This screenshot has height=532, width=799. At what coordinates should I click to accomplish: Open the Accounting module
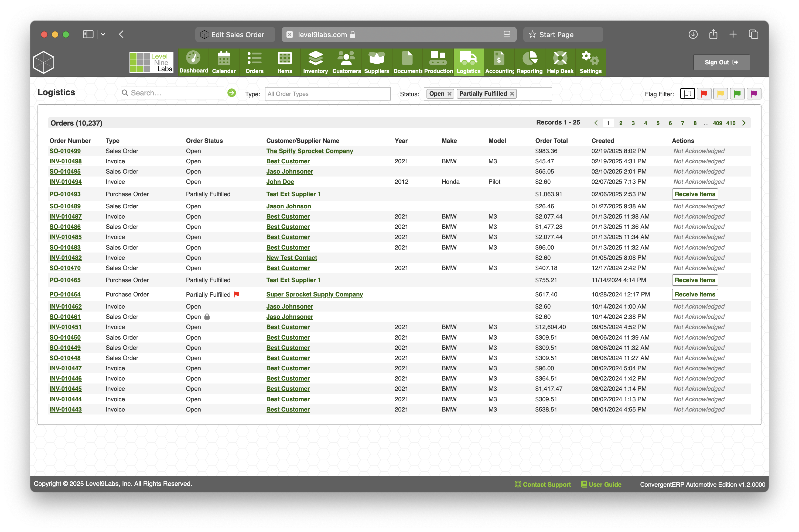499,63
